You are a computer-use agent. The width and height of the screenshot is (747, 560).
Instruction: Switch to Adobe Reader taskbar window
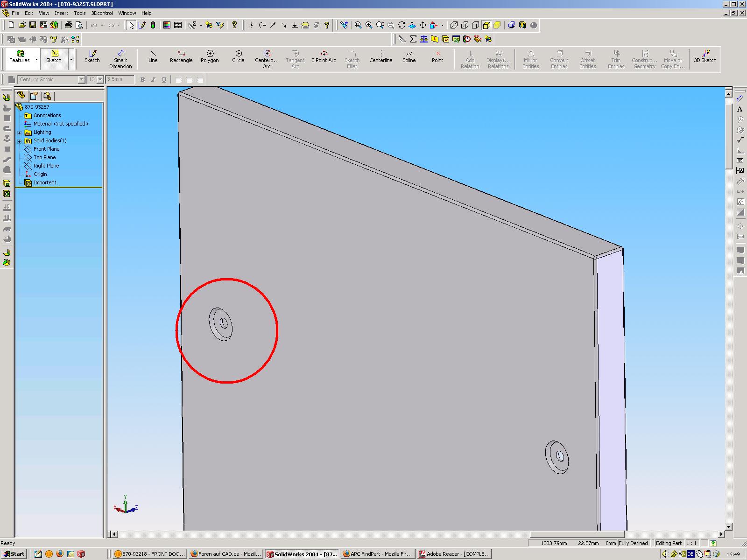454,554
